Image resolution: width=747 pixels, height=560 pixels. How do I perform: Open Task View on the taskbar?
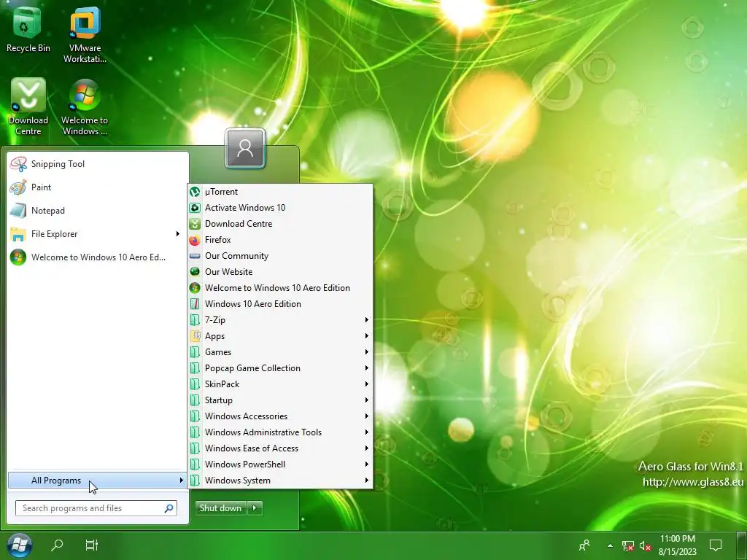tap(91, 545)
